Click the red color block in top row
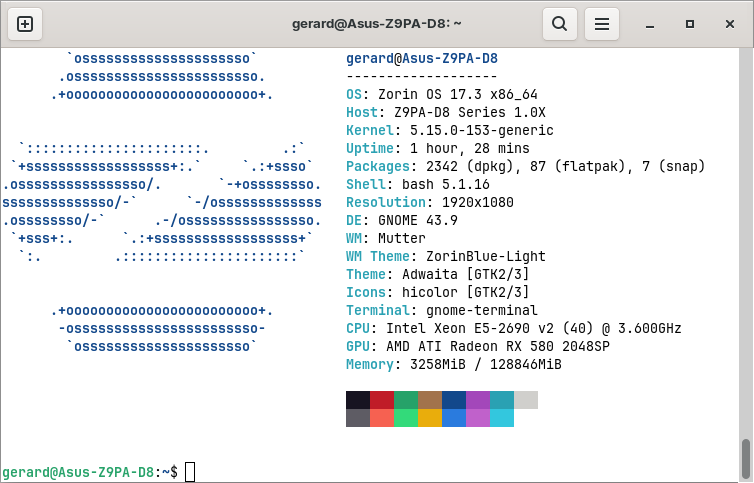The image size is (754, 483). [x=382, y=400]
